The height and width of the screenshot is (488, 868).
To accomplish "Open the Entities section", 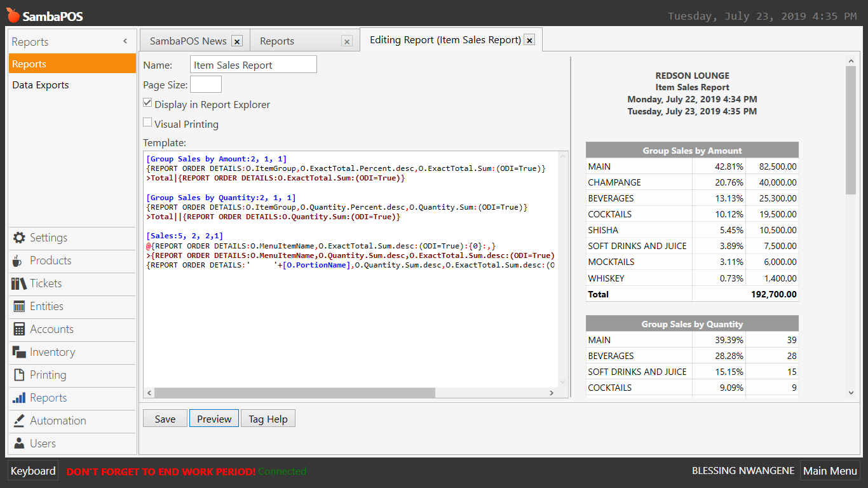I will click(x=72, y=306).
